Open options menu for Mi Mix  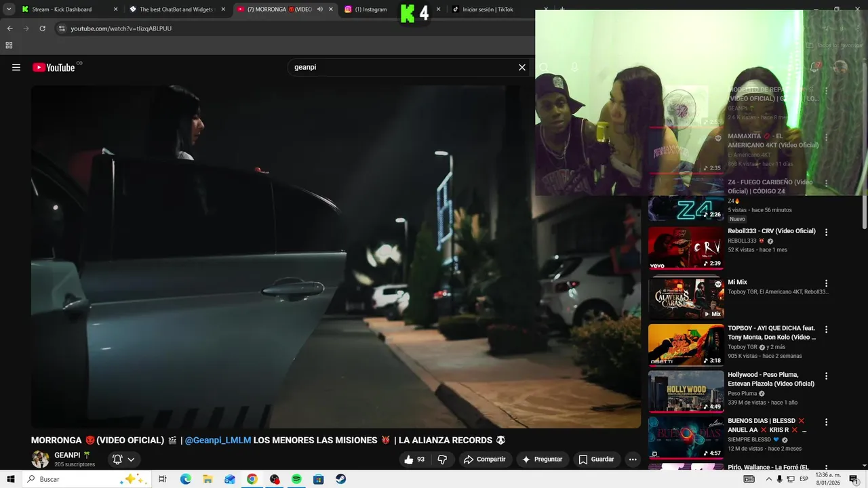click(x=826, y=283)
